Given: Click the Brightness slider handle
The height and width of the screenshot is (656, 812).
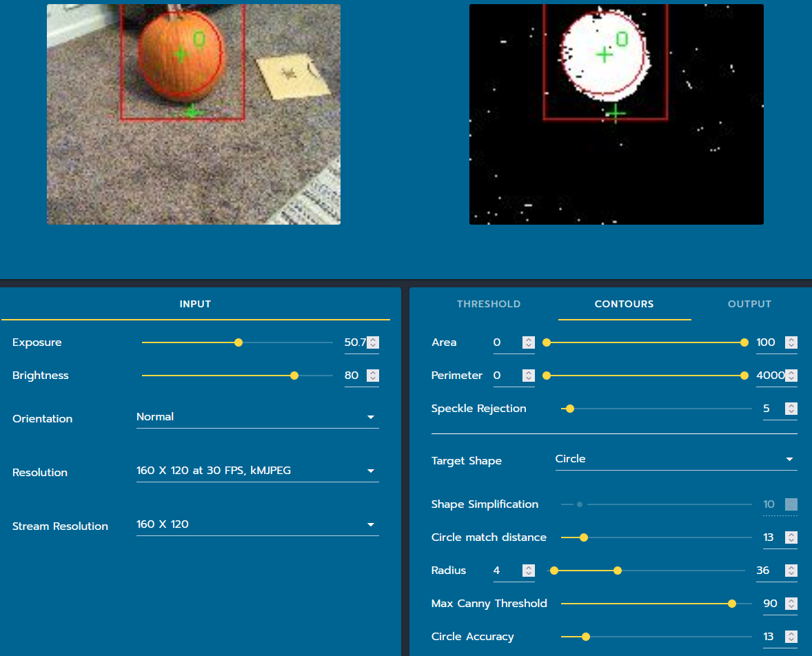Looking at the screenshot, I should 294,376.
